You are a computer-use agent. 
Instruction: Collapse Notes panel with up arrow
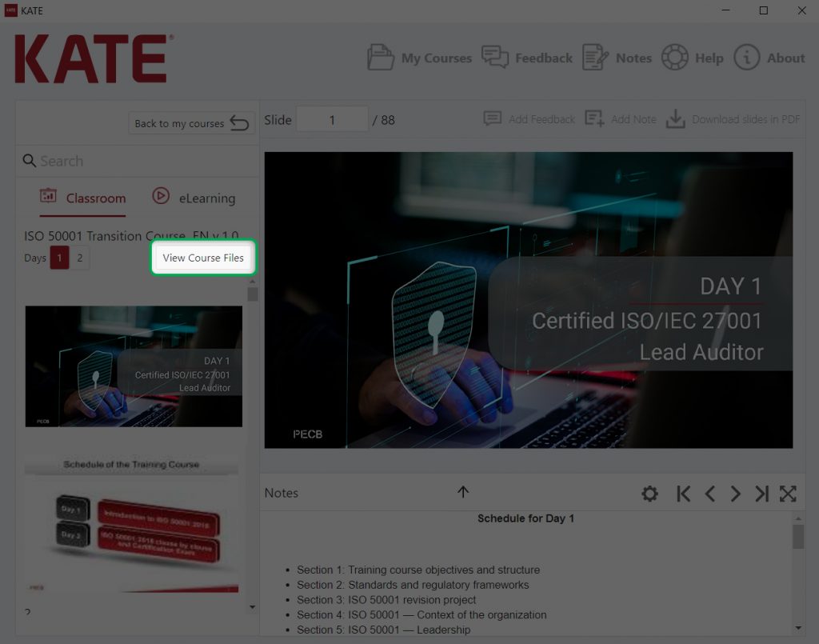[463, 492]
